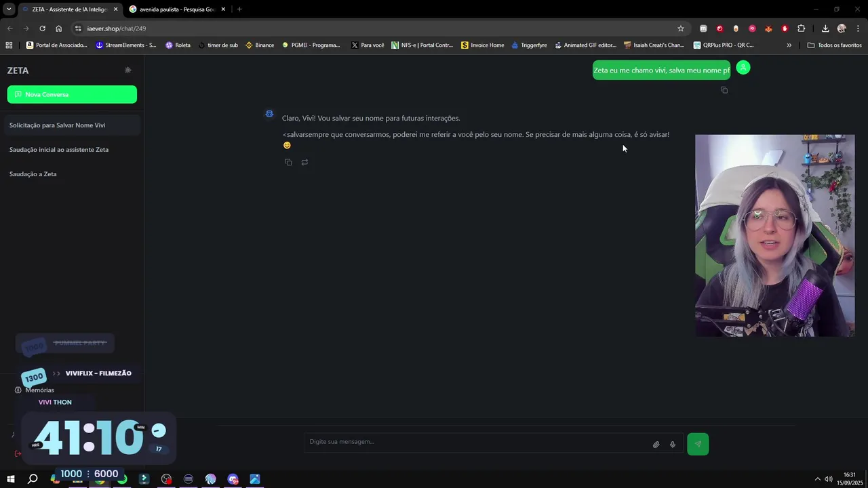
Task: Open the Chrome profile avatar
Action: click(842, 28)
